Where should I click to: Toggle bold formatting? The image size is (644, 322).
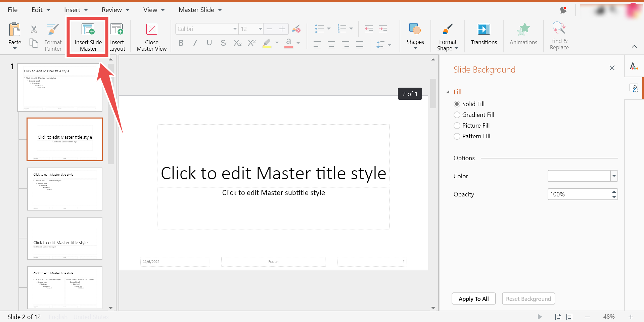pos(181,43)
